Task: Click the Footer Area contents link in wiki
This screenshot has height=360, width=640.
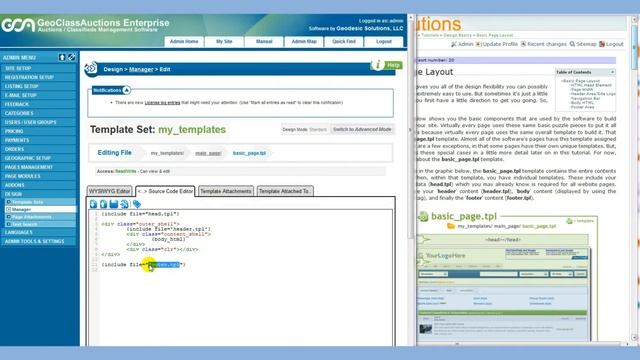Action: tap(582, 107)
